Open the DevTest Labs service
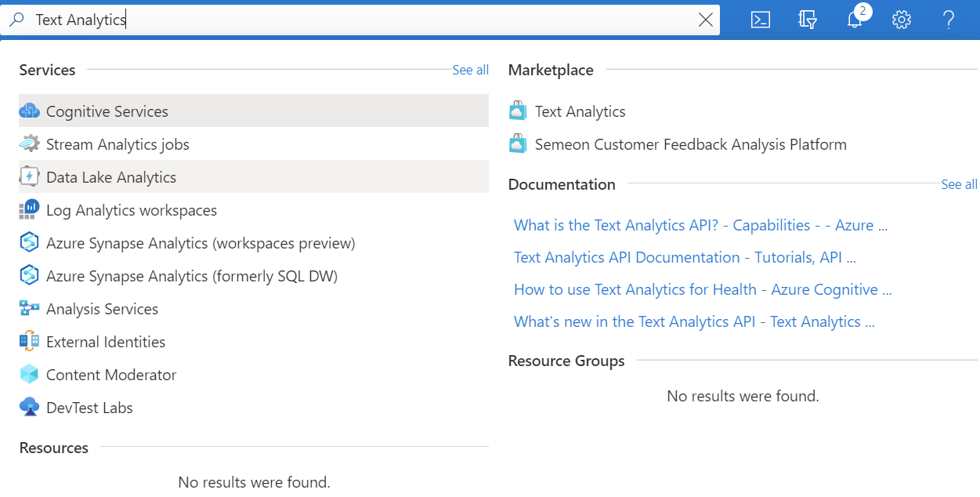The width and height of the screenshot is (980, 497). click(89, 408)
